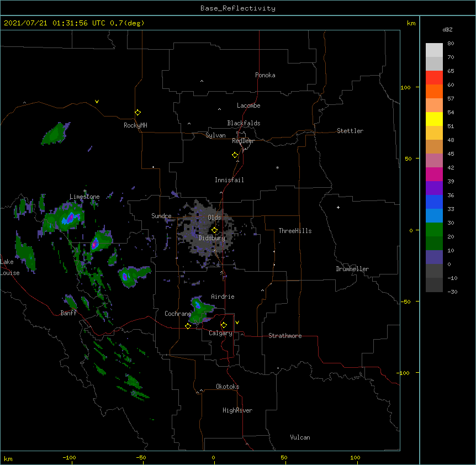Select the magenta swatch between 42 and 39 dBZ
The width and height of the screenshot is (476, 465).
coord(434,175)
